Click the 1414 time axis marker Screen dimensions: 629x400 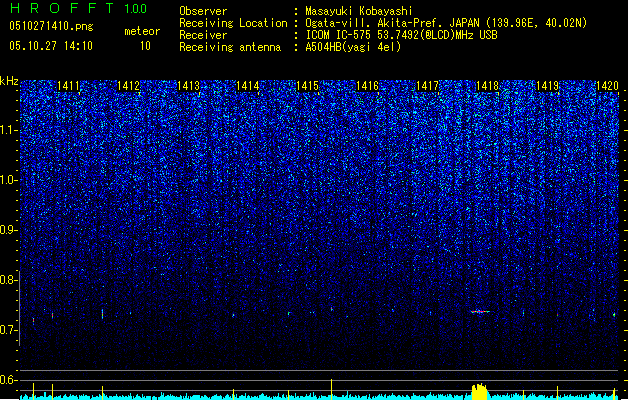[x=248, y=86]
